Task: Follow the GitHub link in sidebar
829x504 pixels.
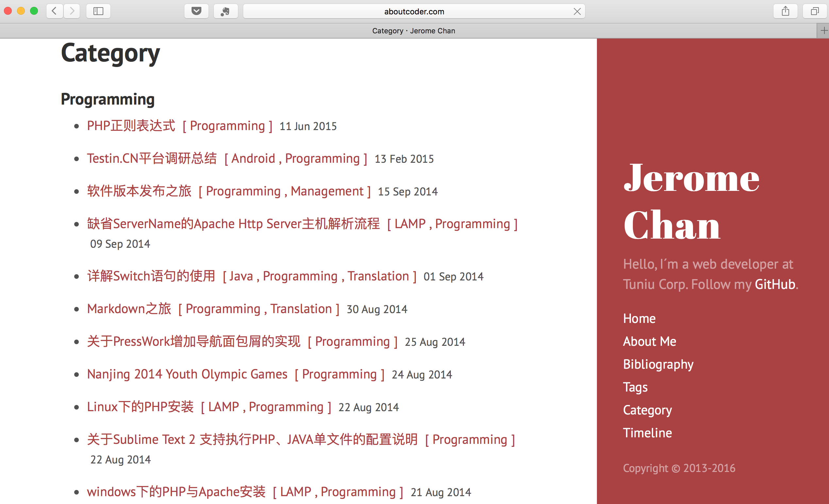Action: coord(774,284)
